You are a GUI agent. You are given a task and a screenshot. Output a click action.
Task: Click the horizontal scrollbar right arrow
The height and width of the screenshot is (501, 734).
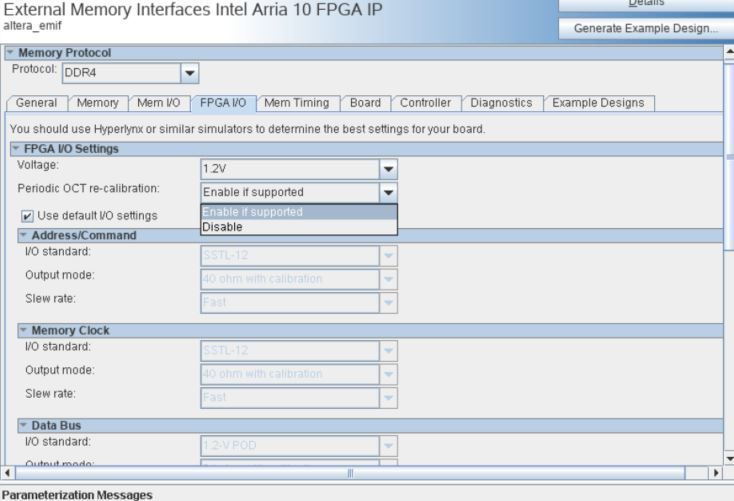pos(716,473)
